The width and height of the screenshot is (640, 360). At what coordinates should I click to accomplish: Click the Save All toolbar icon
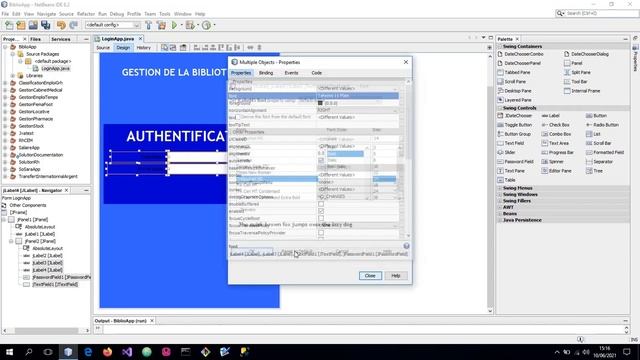click(45, 25)
